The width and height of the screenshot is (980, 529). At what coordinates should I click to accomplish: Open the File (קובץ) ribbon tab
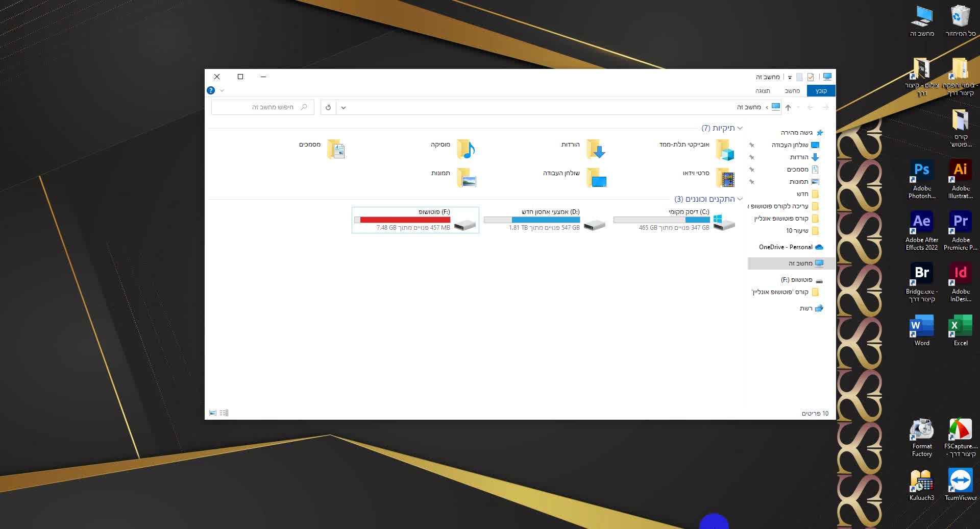pos(821,91)
